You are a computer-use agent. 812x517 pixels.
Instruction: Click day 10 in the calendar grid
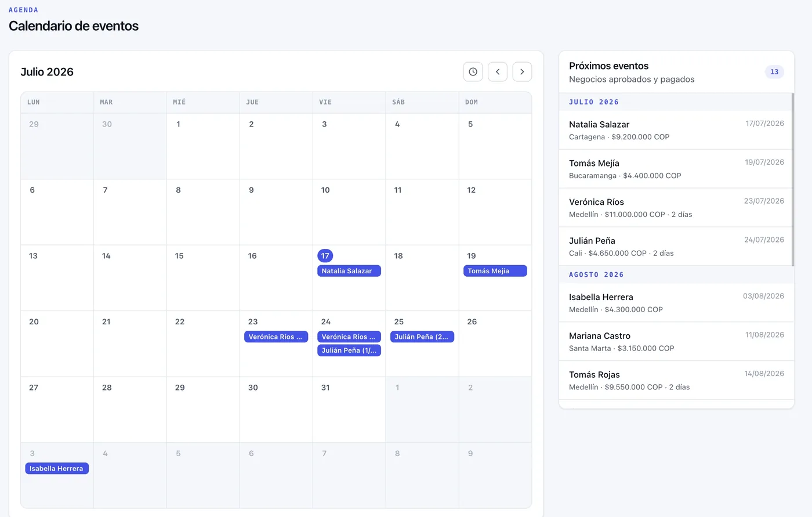(x=349, y=212)
